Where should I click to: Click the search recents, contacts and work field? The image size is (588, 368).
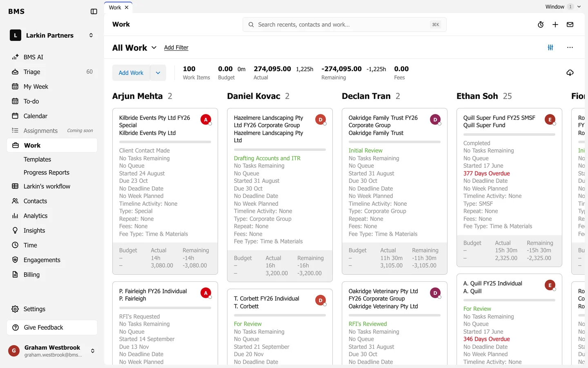tap(345, 25)
